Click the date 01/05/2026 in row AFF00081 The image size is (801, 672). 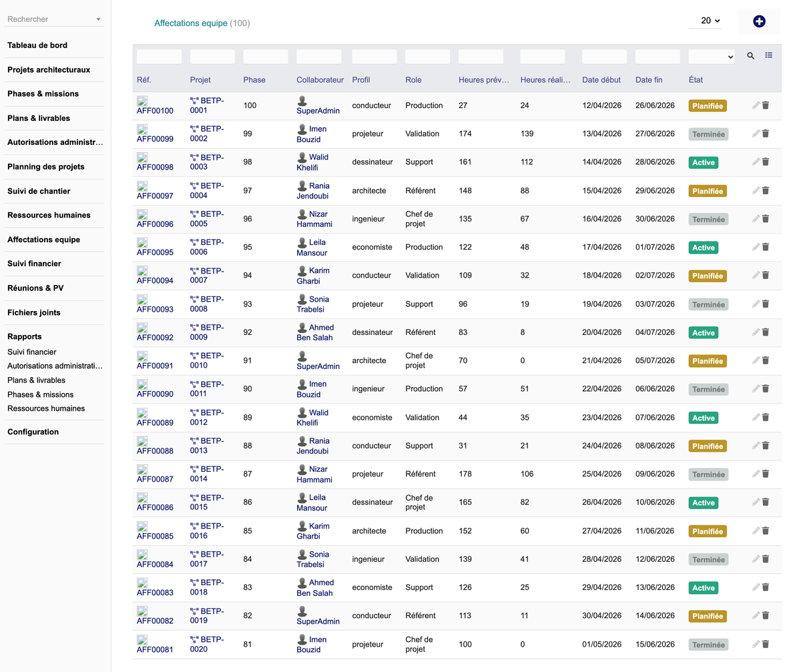point(601,644)
